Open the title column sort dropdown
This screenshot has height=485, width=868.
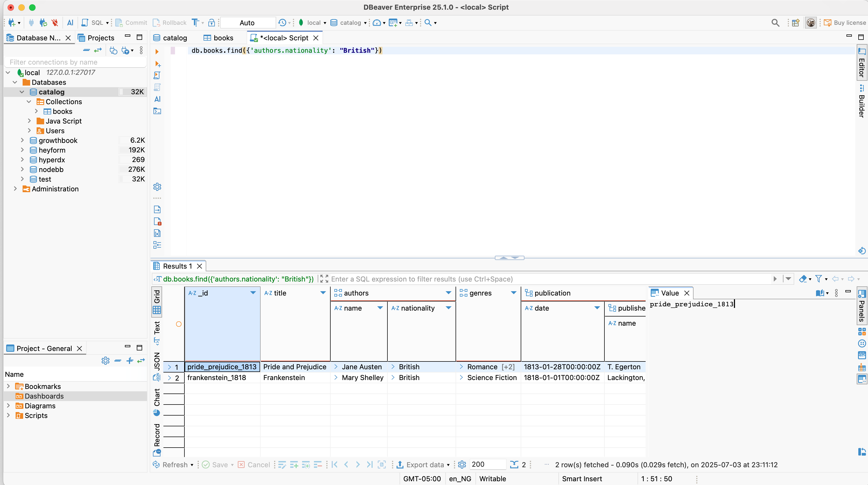tap(323, 293)
